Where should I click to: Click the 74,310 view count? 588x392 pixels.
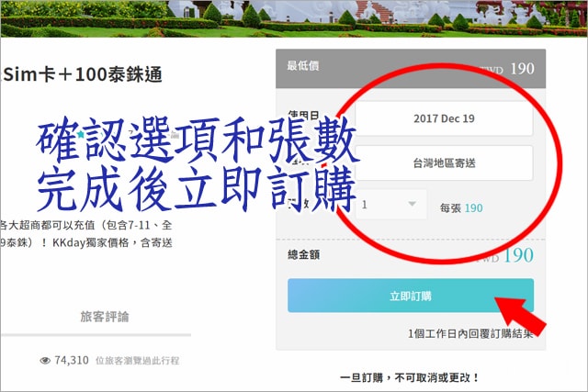click(x=72, y=360)
